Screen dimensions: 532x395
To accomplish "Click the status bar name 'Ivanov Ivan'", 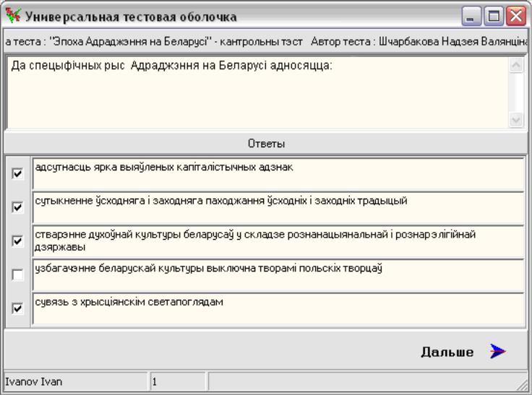I will pyautogui.click(x=34, y=382).
